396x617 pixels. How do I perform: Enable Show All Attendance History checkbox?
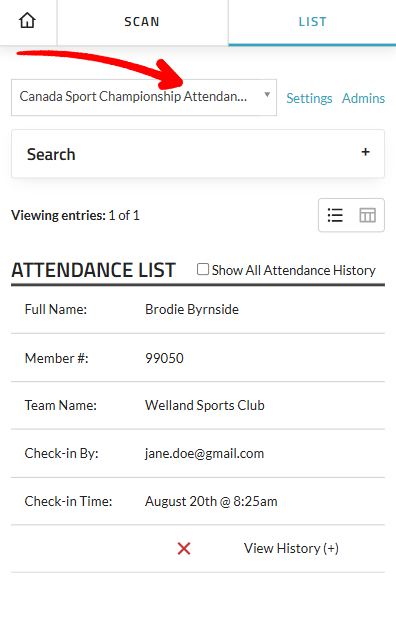pyautogui.click(x=203, y=270)
